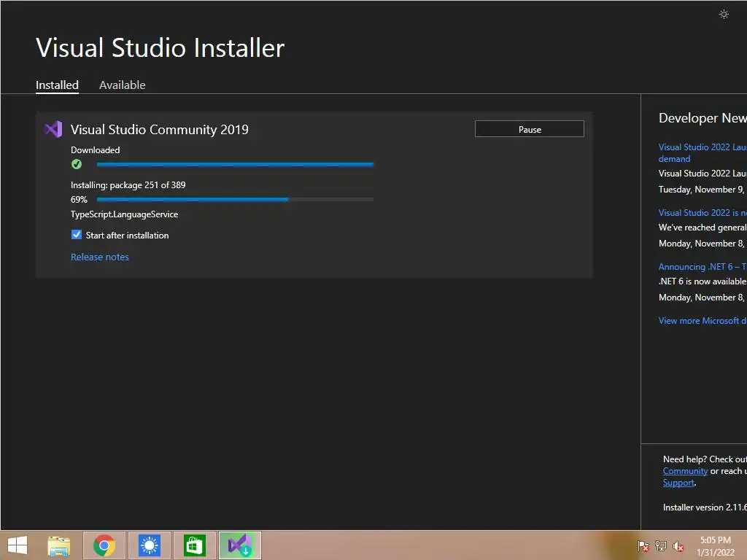Open the Visual Studio 2022 Launch news link

point(703,153)
